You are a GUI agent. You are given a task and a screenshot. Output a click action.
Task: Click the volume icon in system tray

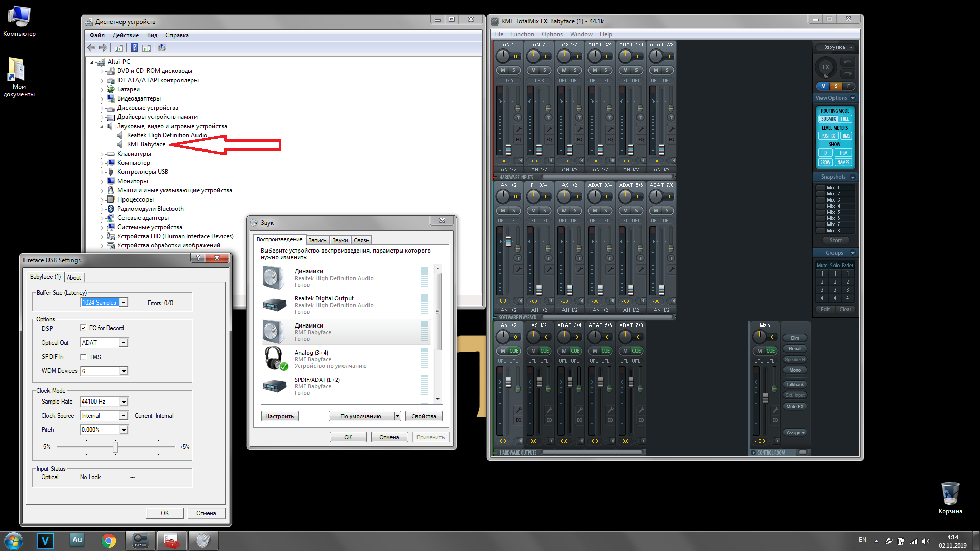(926, 541)
